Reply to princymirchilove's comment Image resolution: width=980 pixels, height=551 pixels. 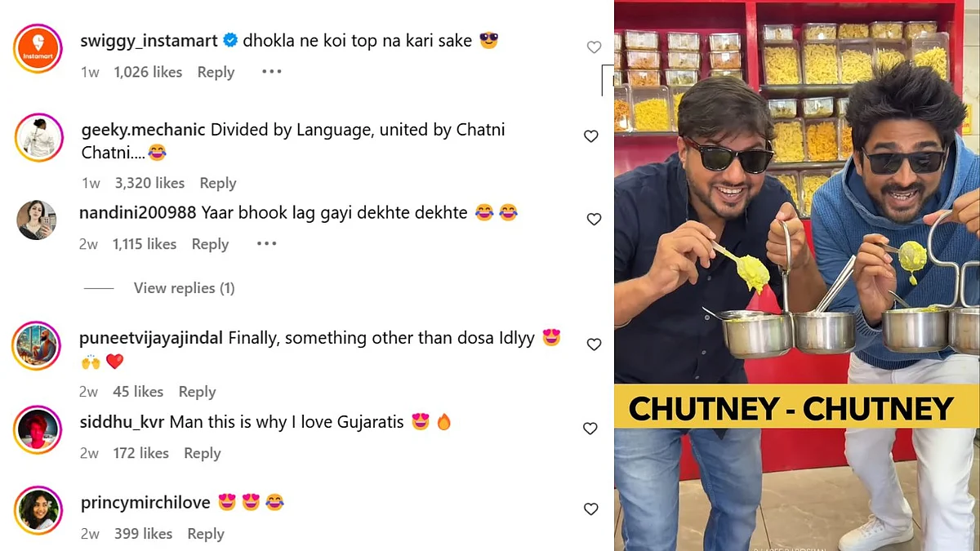tap(206, 534)
